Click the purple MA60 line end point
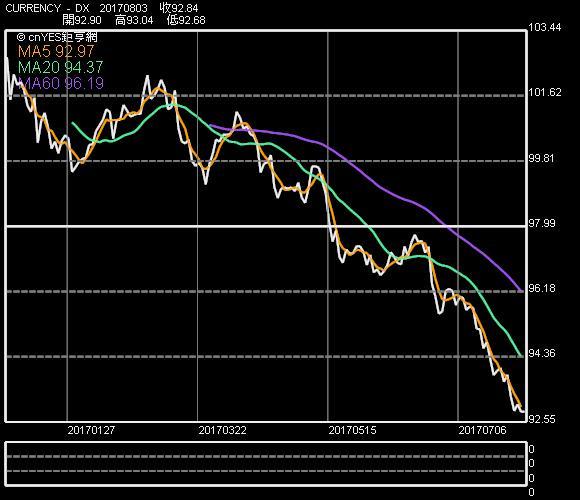The width and height of the screenshot is (580, 500). pos(522,291)
